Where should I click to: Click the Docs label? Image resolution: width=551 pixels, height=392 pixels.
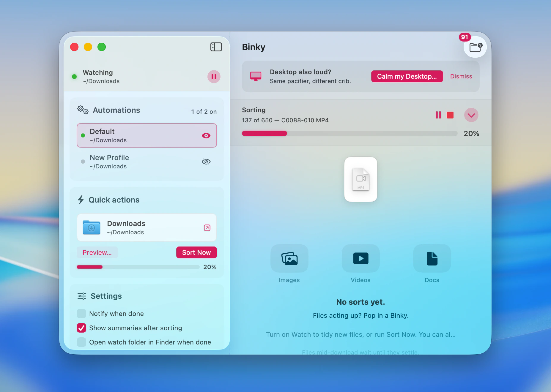(x=432, y=280)
